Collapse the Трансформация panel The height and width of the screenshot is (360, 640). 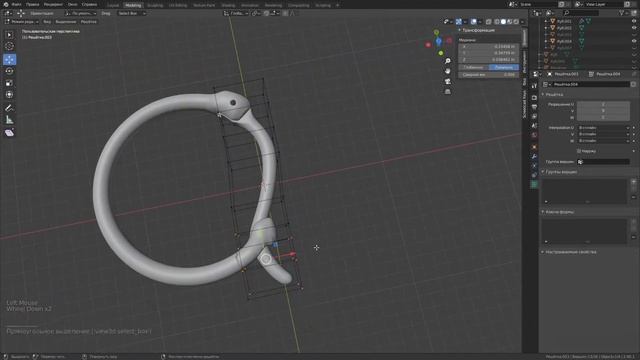click(477, 30)
